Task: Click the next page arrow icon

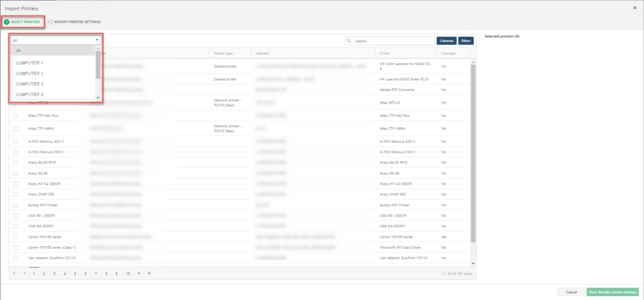Action: coord(139,273)
